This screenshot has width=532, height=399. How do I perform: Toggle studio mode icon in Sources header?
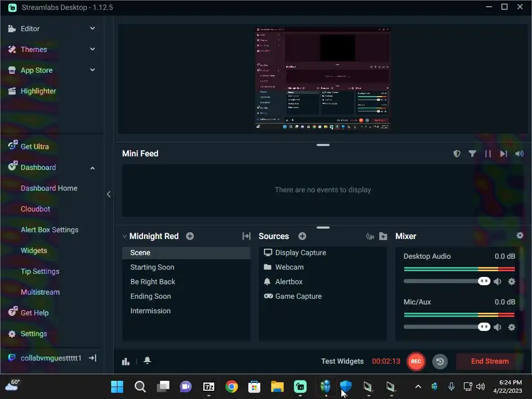point(370,236)
